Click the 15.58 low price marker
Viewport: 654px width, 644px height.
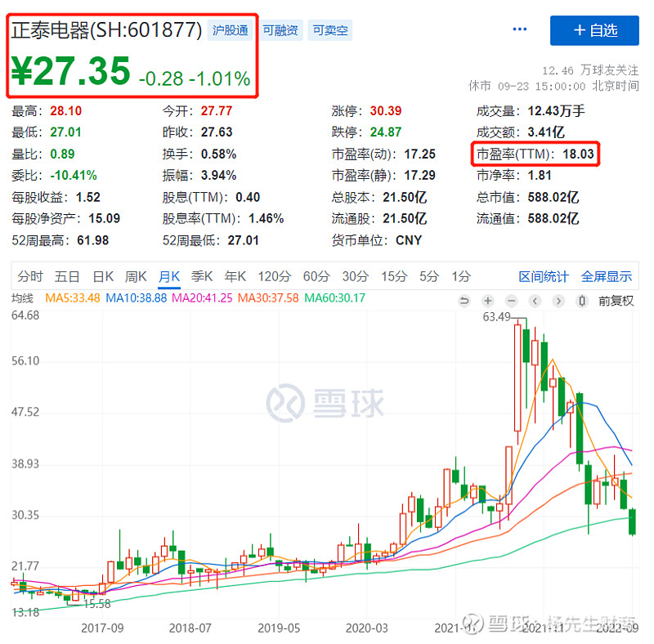(96, 603)
